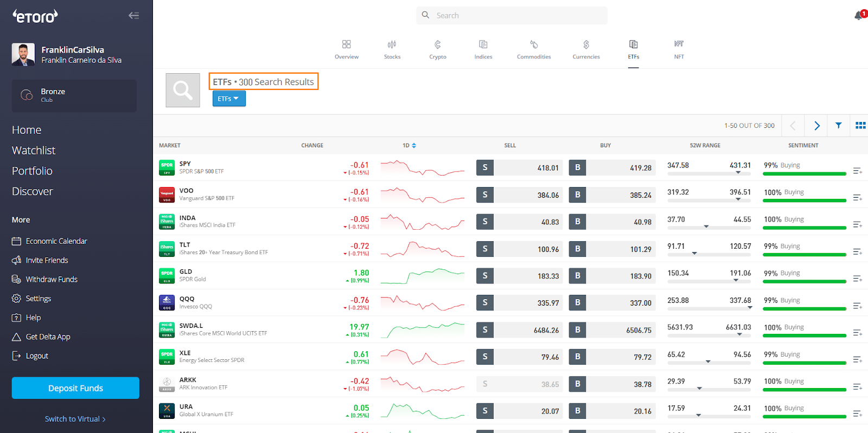Screen dimensions: 868x433
Task: Click the SPY sentiment buying bar
Action: click(x=805, y=174)
